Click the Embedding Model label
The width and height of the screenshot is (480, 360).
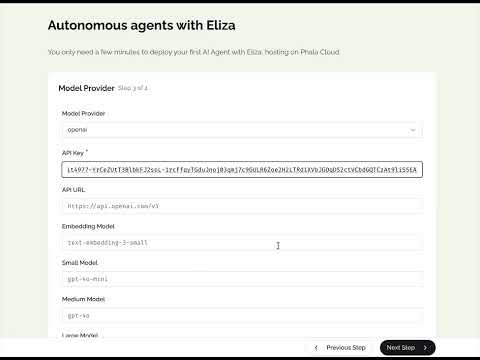pyautogui.click(x=88, y=226)
